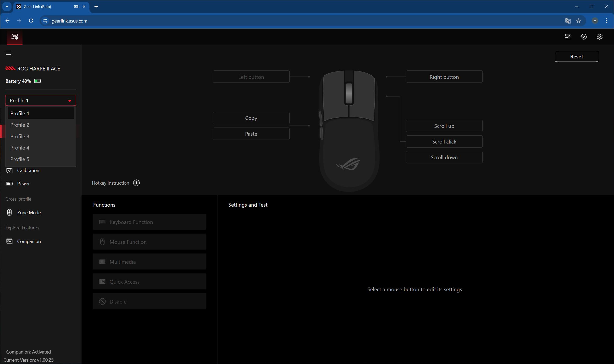Select the Right button assignment
The height and width of the screenshot is (364, 614).
(x=444, y=77)
